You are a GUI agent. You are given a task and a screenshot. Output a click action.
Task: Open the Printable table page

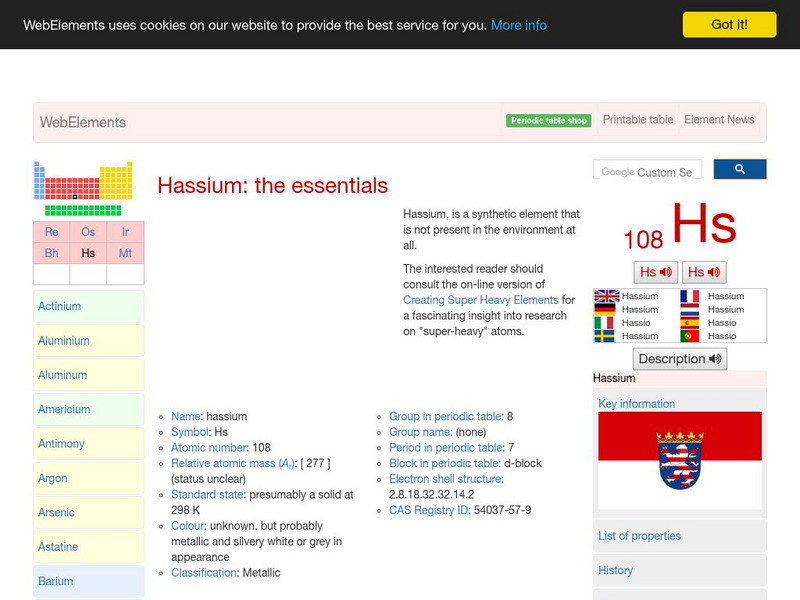(637, 119)
